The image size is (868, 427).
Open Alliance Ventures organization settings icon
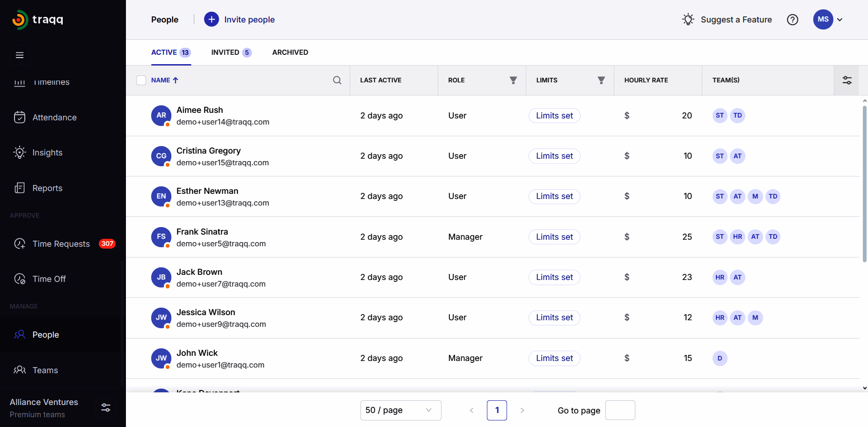[x=106, y=407]
